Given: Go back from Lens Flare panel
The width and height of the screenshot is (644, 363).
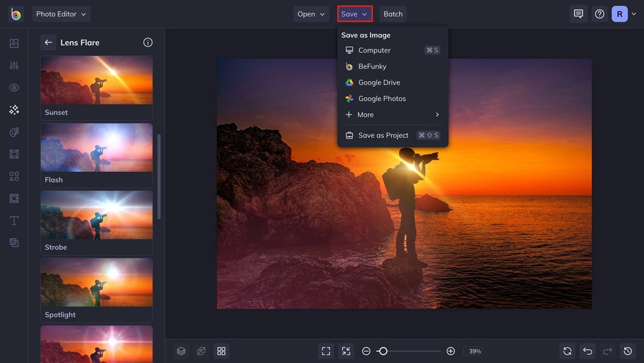Looking at the screenshot, I should click(48, 42).
